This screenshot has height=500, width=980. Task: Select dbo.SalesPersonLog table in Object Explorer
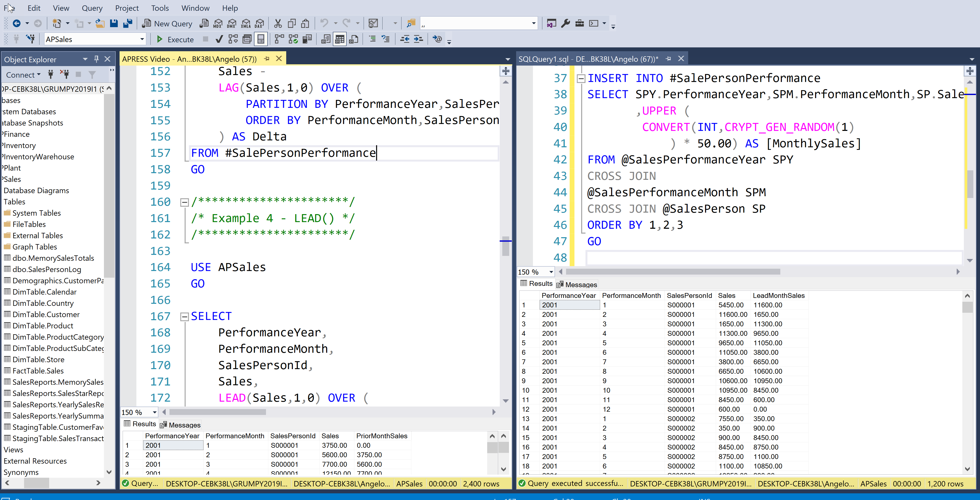coord(46,269)
